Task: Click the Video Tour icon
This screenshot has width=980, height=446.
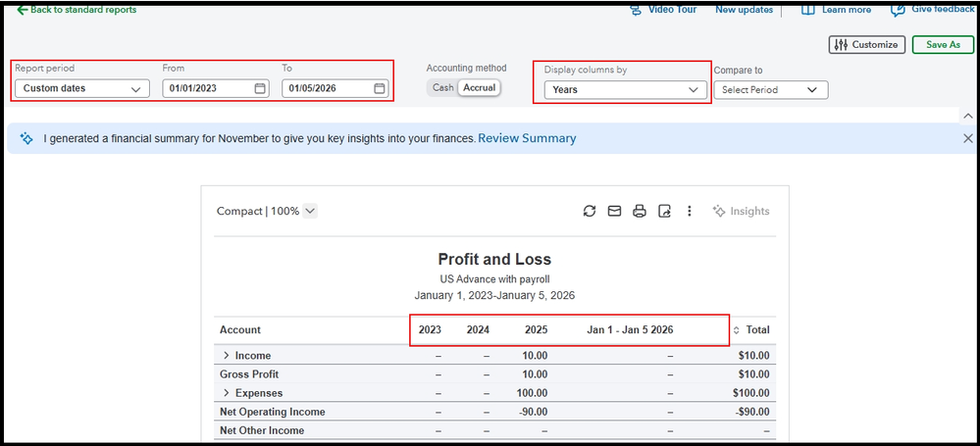Action: tap(637, 10)
